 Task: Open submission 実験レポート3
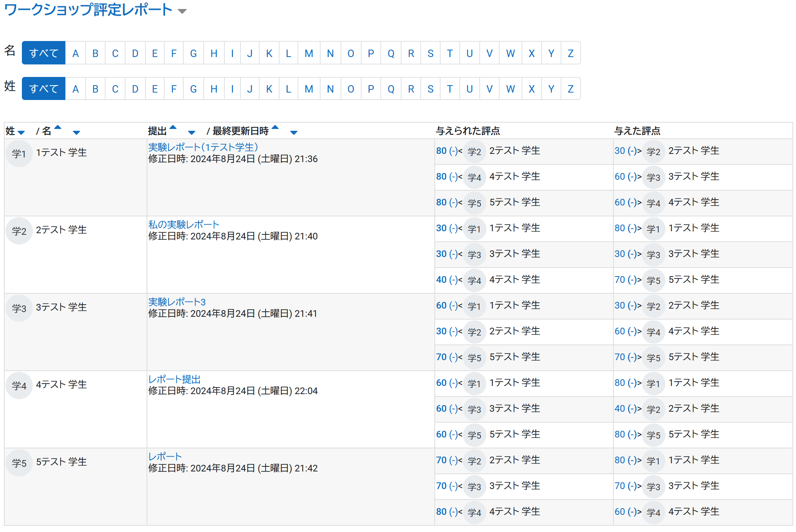[177, 302]
